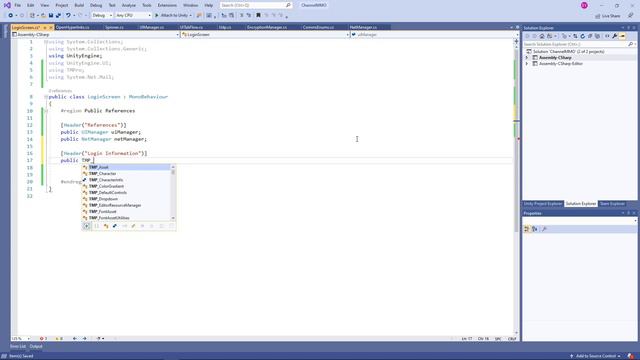Click the warning count indicator in editor bottom bar

click(59, 338)
